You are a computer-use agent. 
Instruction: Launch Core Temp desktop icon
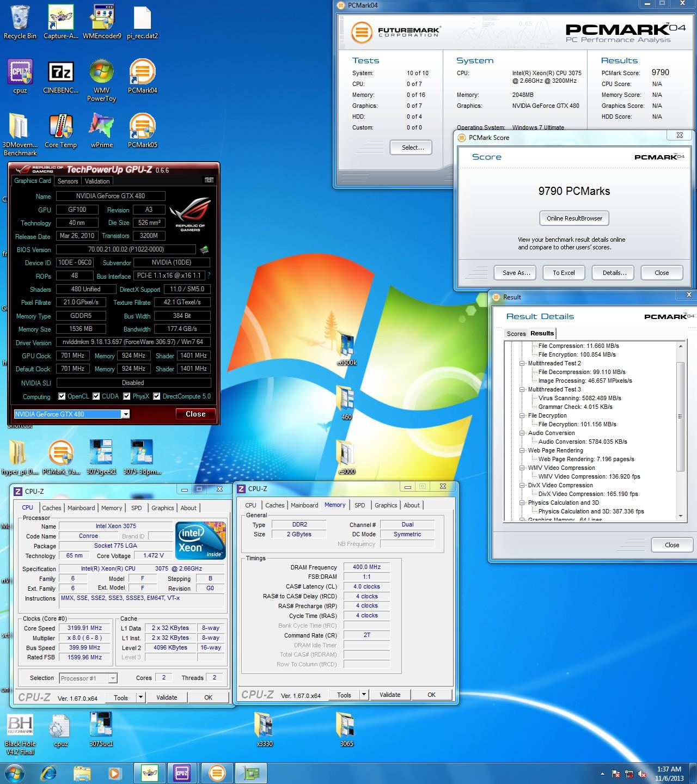coord(61,131)
